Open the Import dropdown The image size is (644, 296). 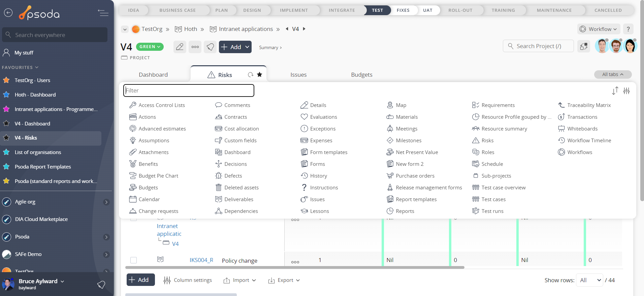[240, 280]
